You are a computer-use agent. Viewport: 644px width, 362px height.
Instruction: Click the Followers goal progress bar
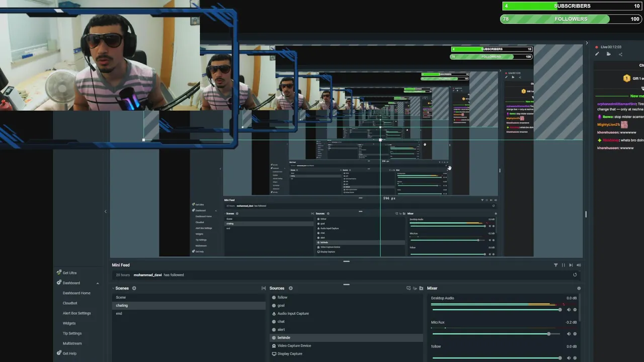(571, 19)
